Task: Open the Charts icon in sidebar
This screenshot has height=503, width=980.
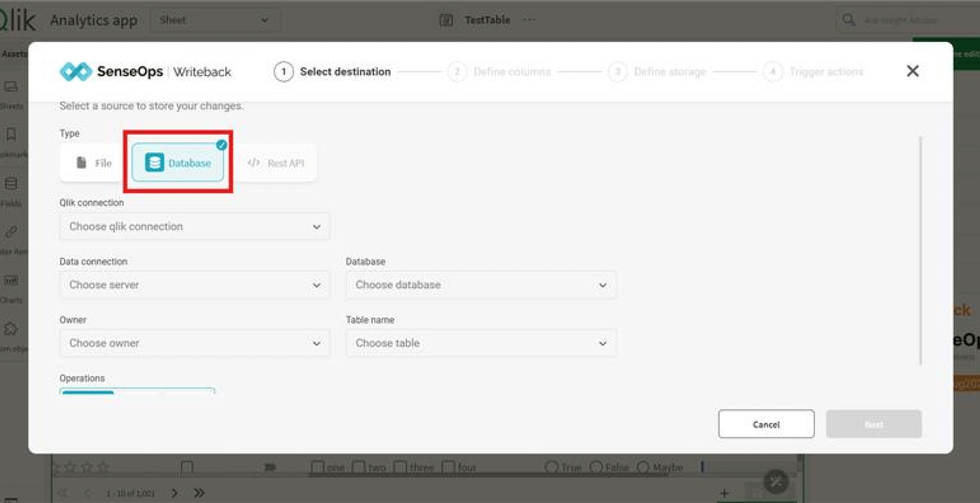Action: (x=11, y=280)
